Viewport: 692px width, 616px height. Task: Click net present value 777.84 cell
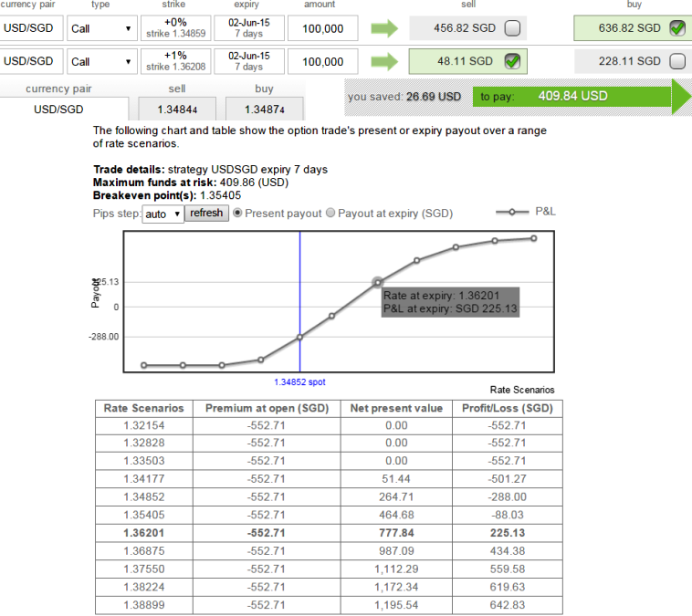click(x=396, y=533)
